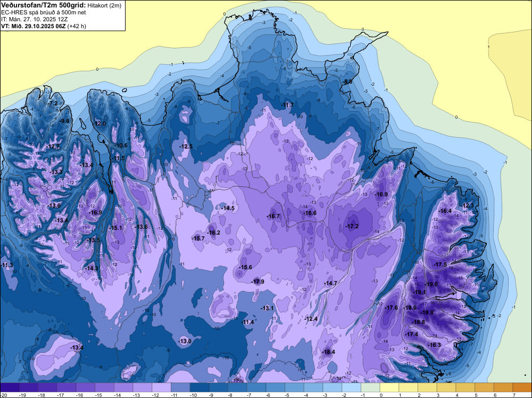Click the -12.3 temperature value
Image resolution: width=532 pixels, height=398 pixels.
click(x=467, y=205)
